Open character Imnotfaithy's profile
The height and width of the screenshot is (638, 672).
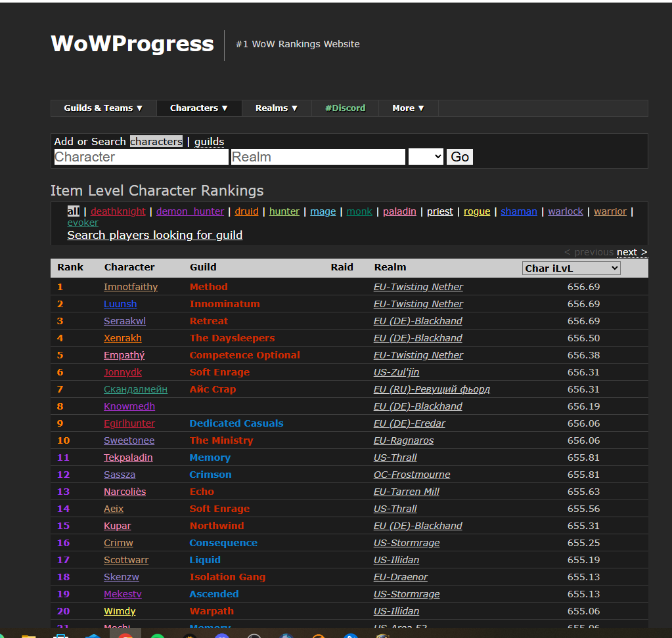(131, 287)
